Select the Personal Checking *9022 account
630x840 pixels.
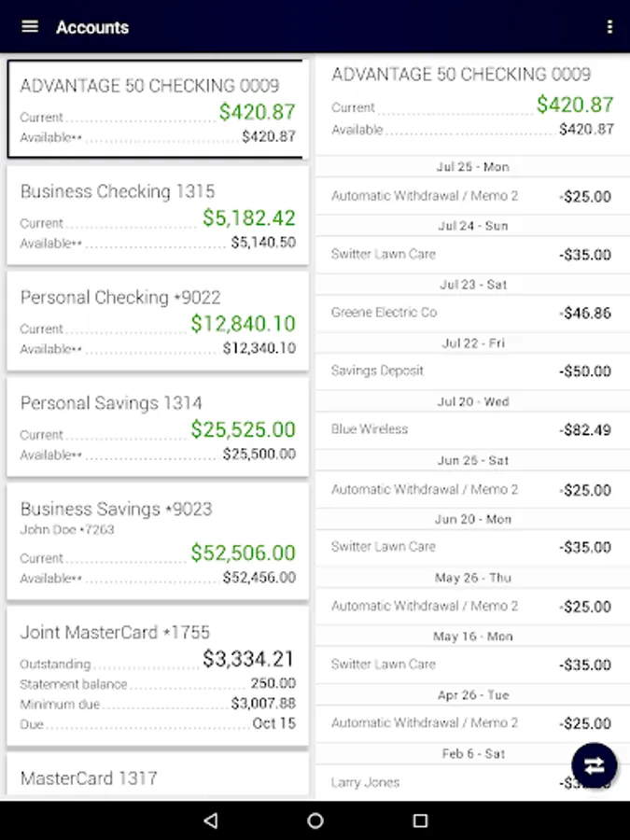[158, 321]
